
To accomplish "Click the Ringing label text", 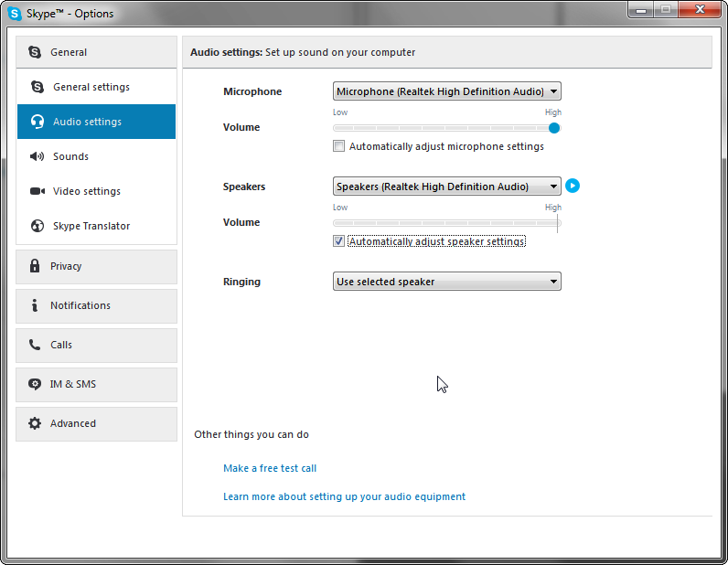I will coord(241,282).
